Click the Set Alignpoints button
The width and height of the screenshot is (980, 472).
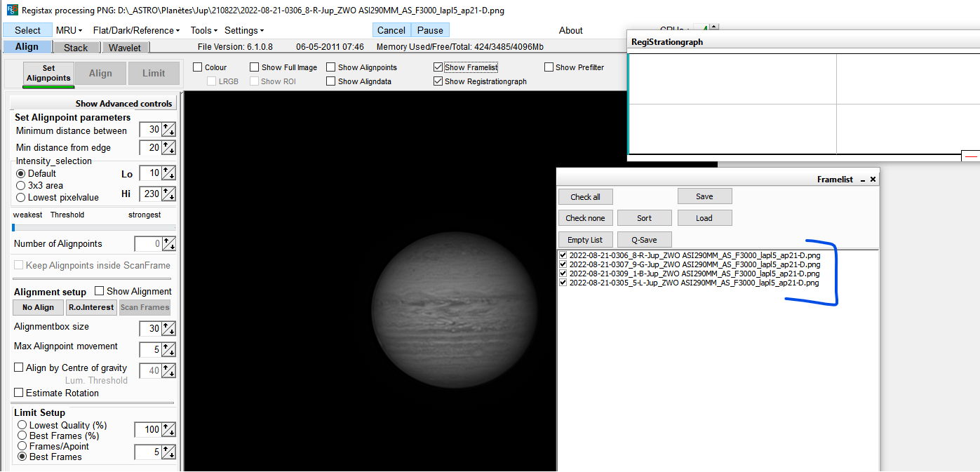click(48, 74)
